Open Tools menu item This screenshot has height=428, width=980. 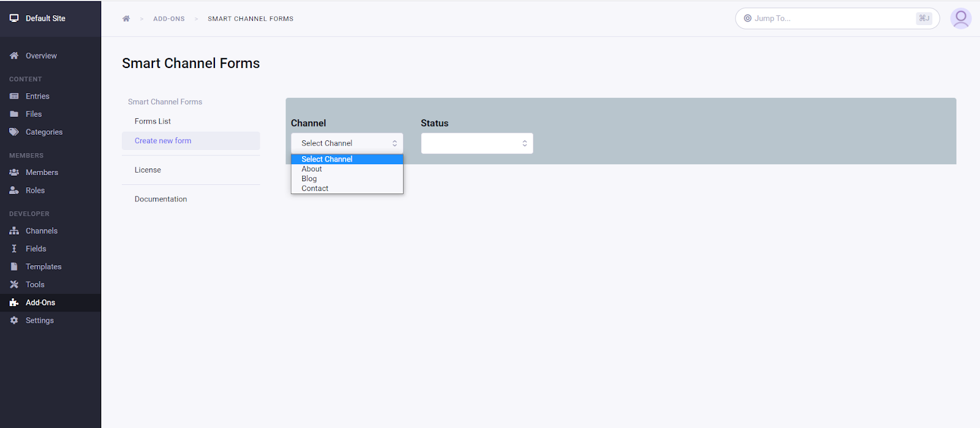[35, 285]
